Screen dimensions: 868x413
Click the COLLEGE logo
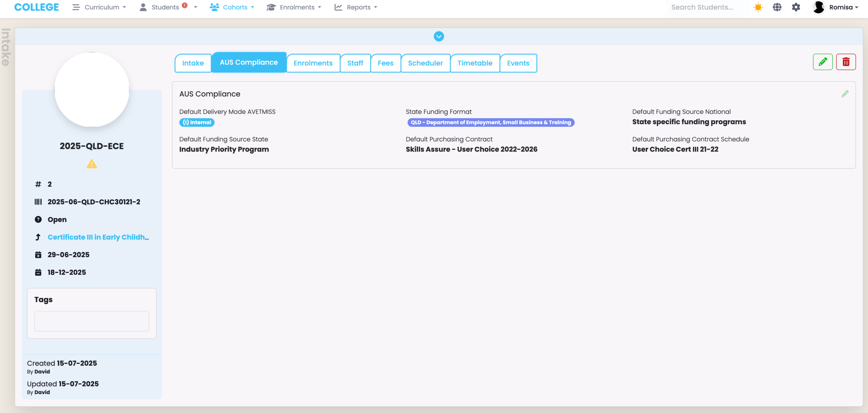(37, 7)
